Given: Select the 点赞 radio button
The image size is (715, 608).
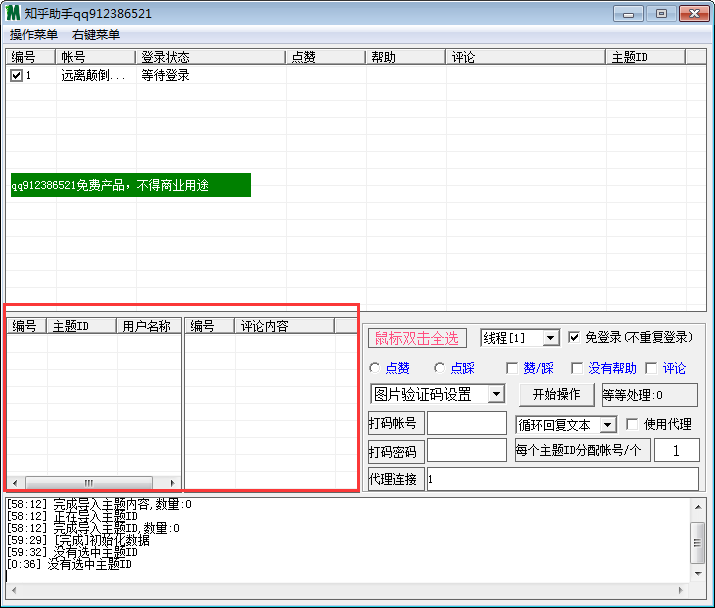Looking at the screenshot, I should click(375, 368).
